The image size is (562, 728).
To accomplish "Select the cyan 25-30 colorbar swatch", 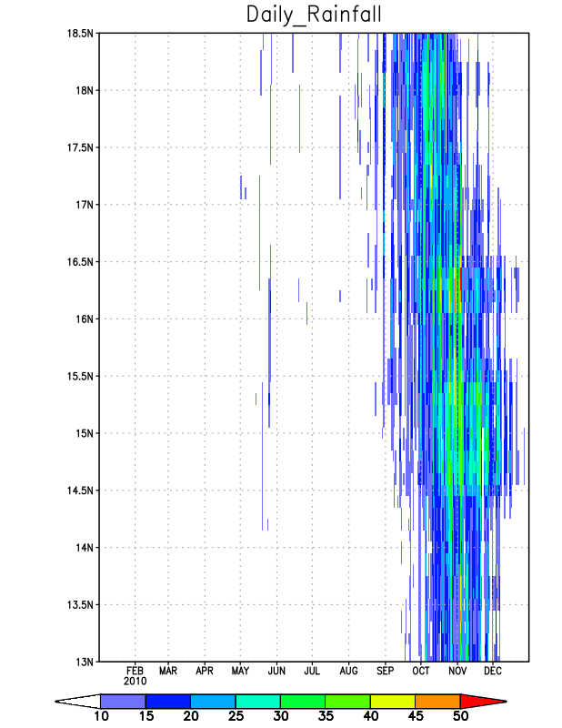I will [258, 701].
